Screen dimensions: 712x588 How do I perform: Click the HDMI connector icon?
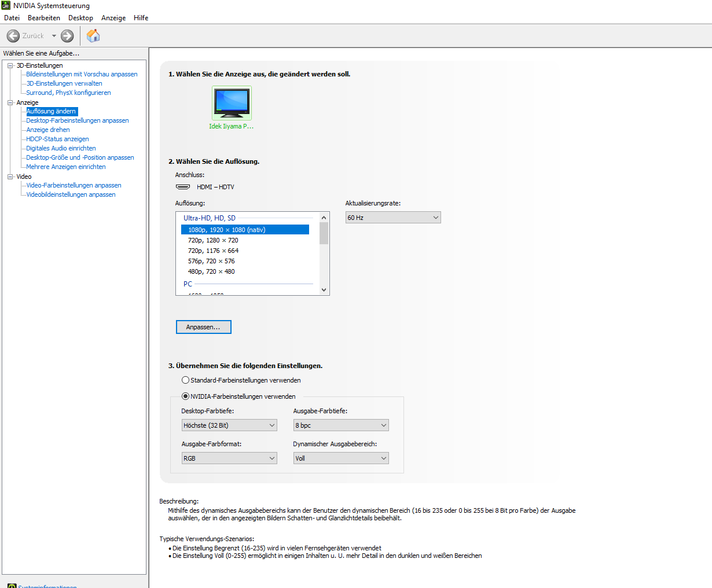[183, 187]
